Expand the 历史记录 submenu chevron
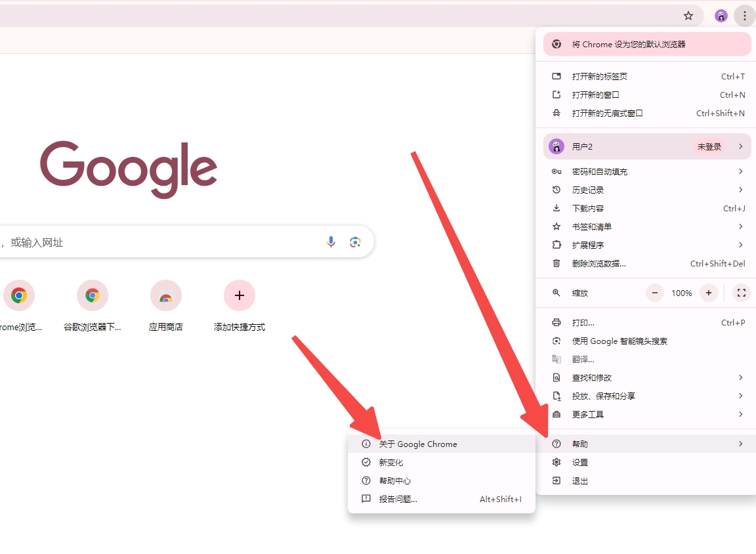The image size is (756, 554). pos(741,190)
